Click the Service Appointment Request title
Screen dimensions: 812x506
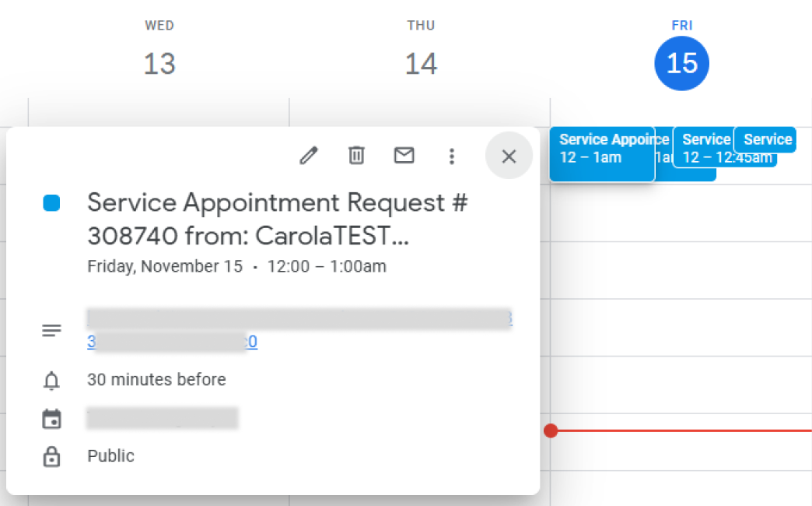pos(278,219)
